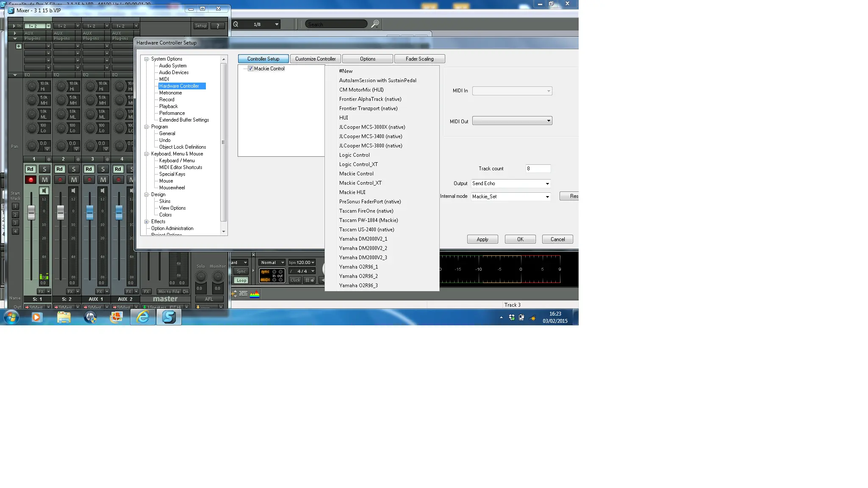Collapse the EQ section arrow in mixer
The height and width of the screenshot is (488, 868).
click(15, 75)
